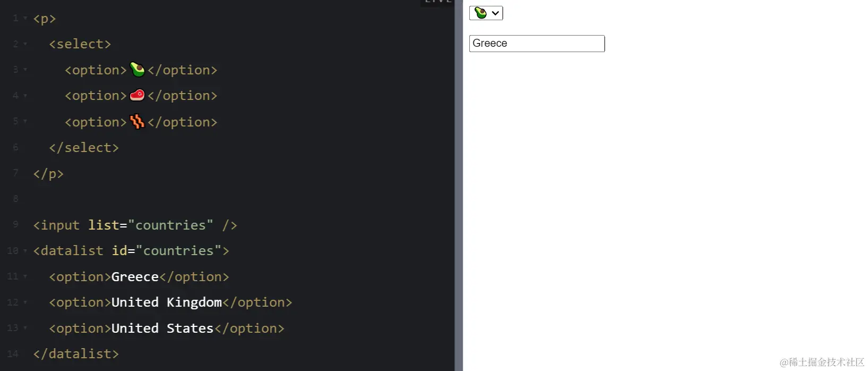Collapse the fold arrow at line 3

click(25, 70)
